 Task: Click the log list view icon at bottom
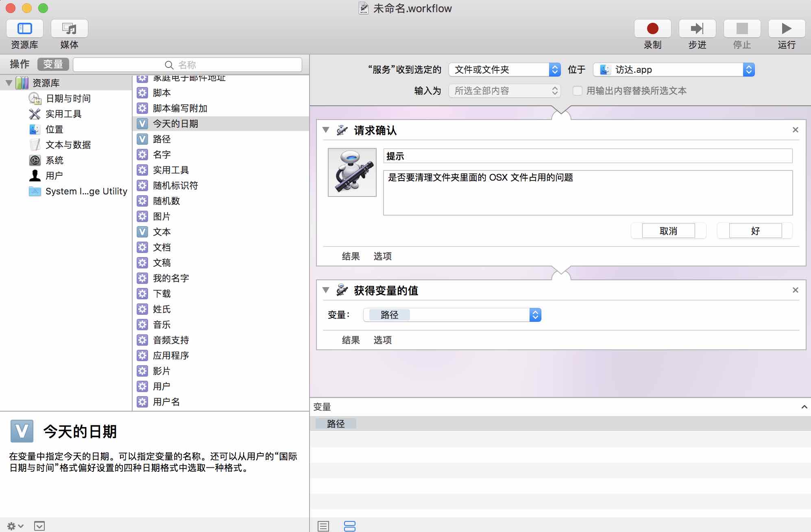(323, 526)
